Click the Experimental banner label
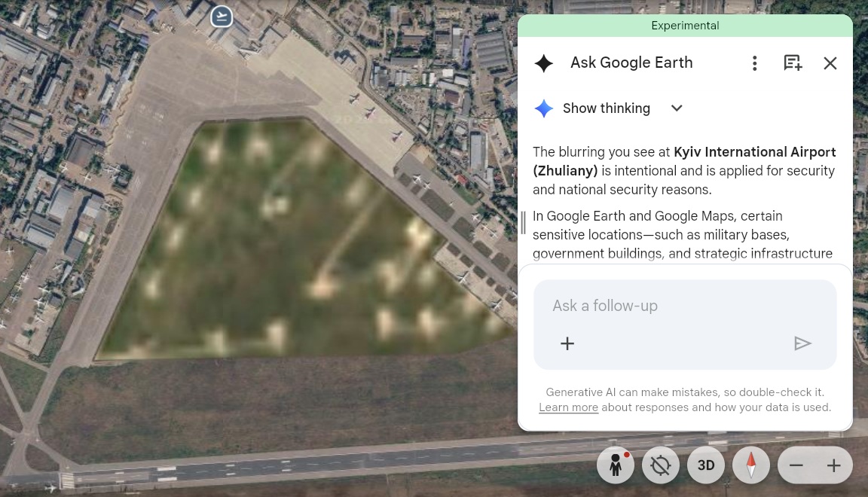Screen dimensions: 868x497 click(685, 26)
